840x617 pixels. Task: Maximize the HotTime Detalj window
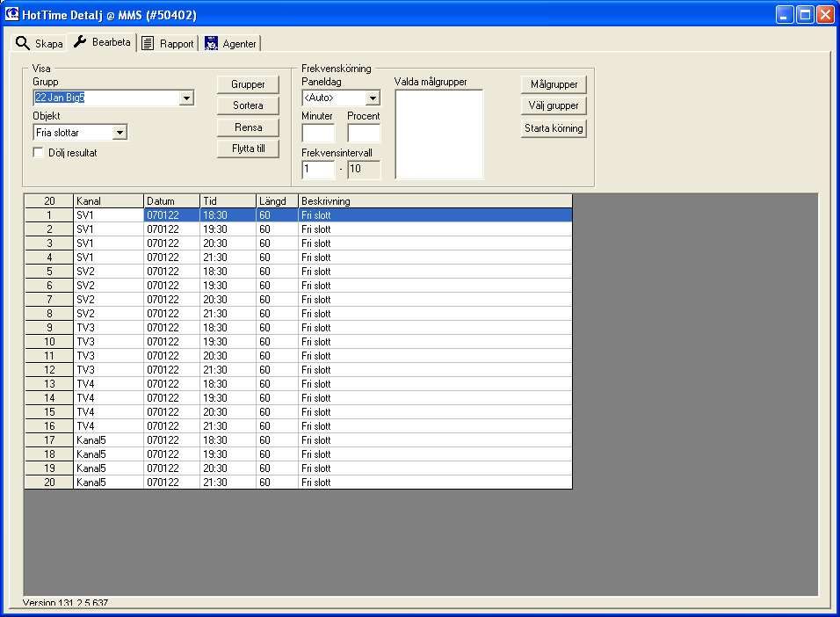pyautogui.click(x=805, y=14)
